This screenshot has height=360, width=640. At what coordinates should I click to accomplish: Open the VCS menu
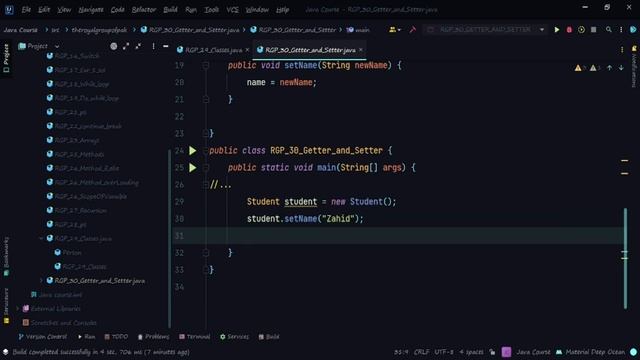click(x=232, y=9)
